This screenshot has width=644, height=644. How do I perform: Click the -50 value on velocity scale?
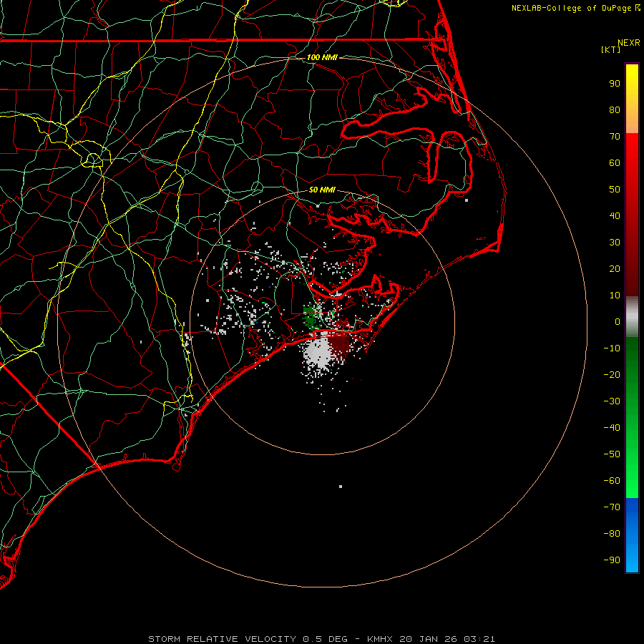coord(612,454)
